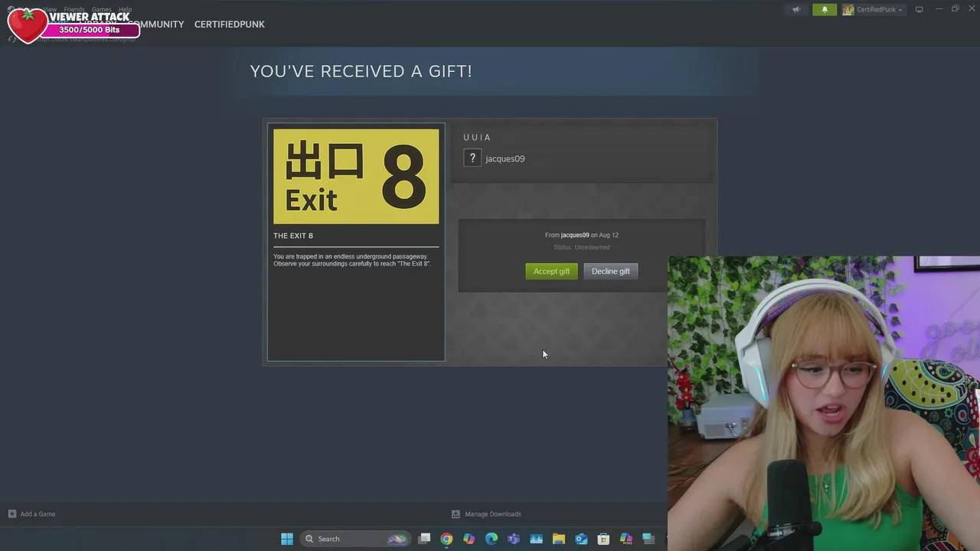Open the Windows Start menu
Screen dimensions: 980x551
coord(287,539)
